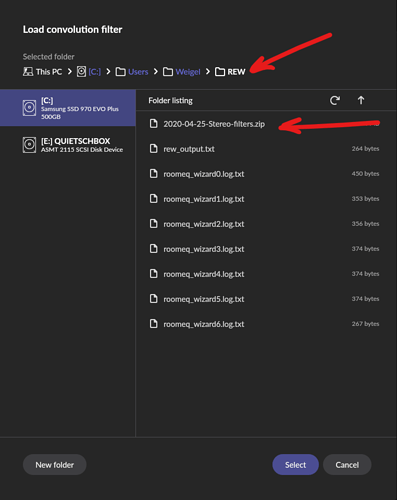Image resolution: width=397 pixels, height=500 pixels.
Task: Click the refresh folder listing icon
Action: [335, 100]
